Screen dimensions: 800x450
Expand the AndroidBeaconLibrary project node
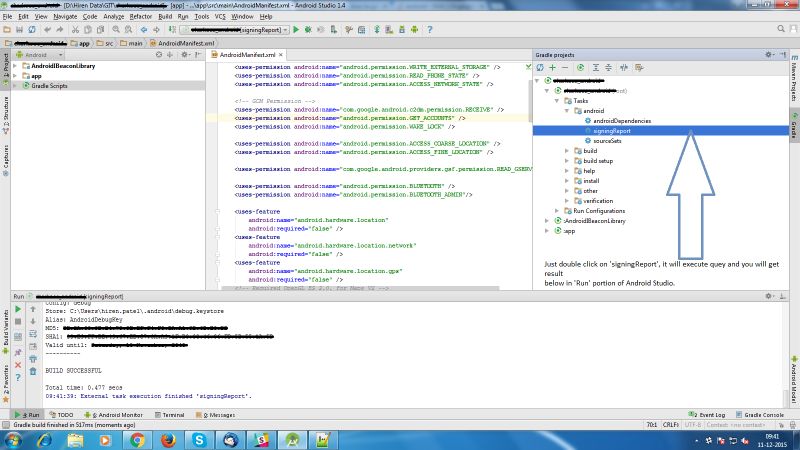[x=15, y=66]
